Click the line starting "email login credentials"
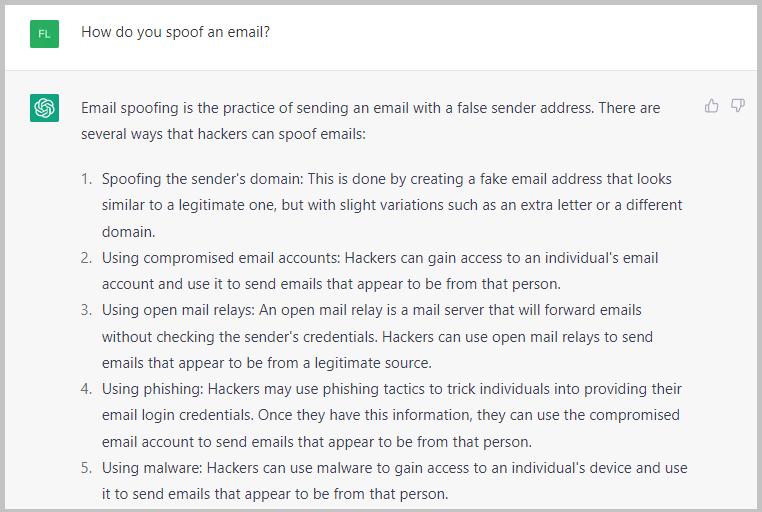This screenshot has height=512, width=762. pos(390,414)
